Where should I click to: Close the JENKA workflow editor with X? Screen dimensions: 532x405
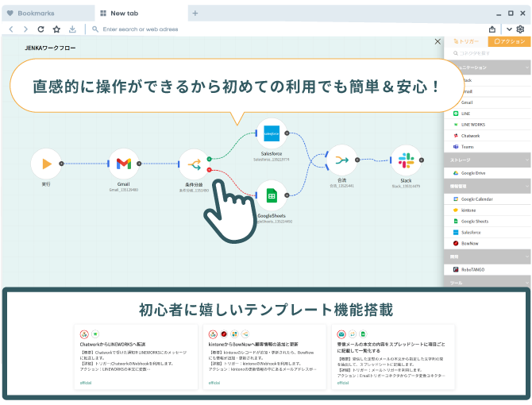click(438, 41)
